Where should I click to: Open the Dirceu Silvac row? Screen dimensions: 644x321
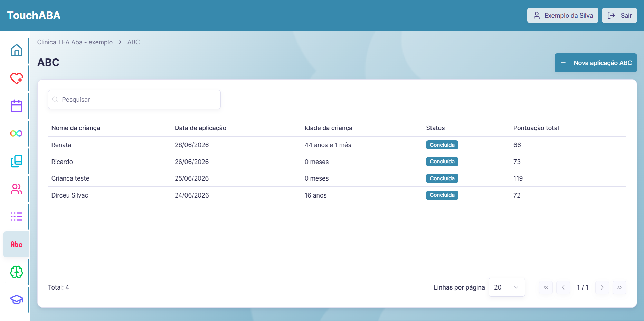coord(337,195)
